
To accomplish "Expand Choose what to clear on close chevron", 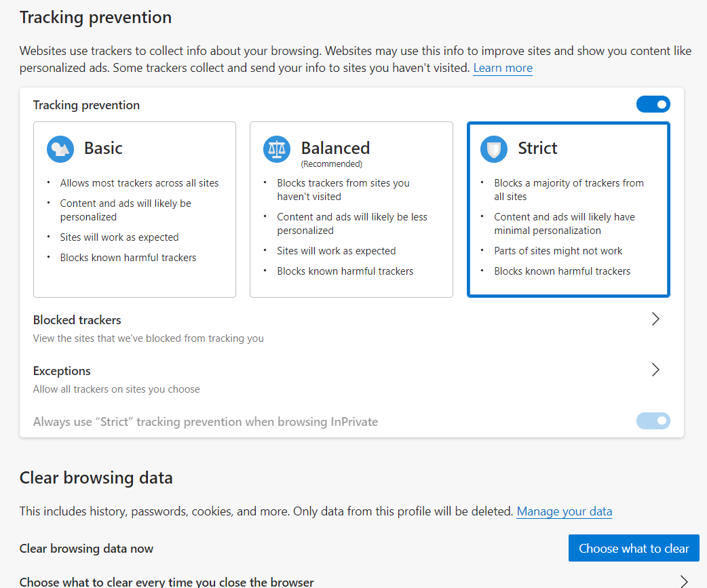I will (684, 581).
